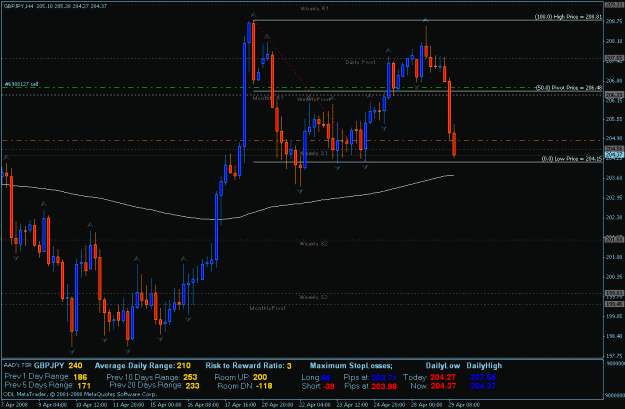Select the 'AAD's TSR' indicator label
This screenshot has width=625, height=409.
point(18,366)
